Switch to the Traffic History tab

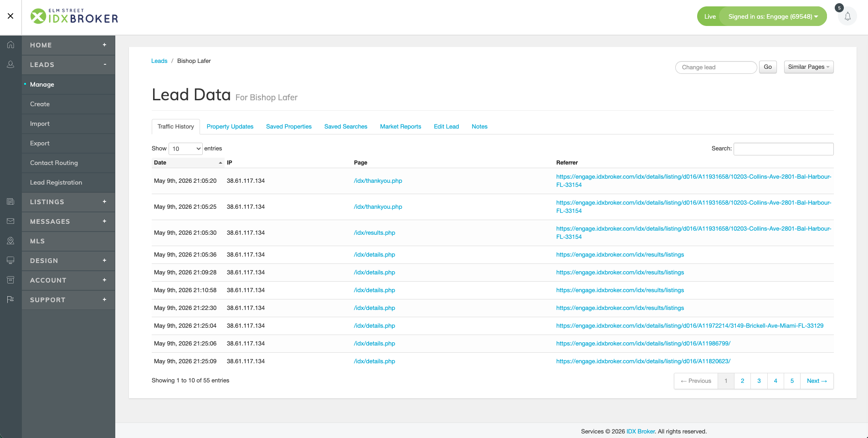(176, 127)
